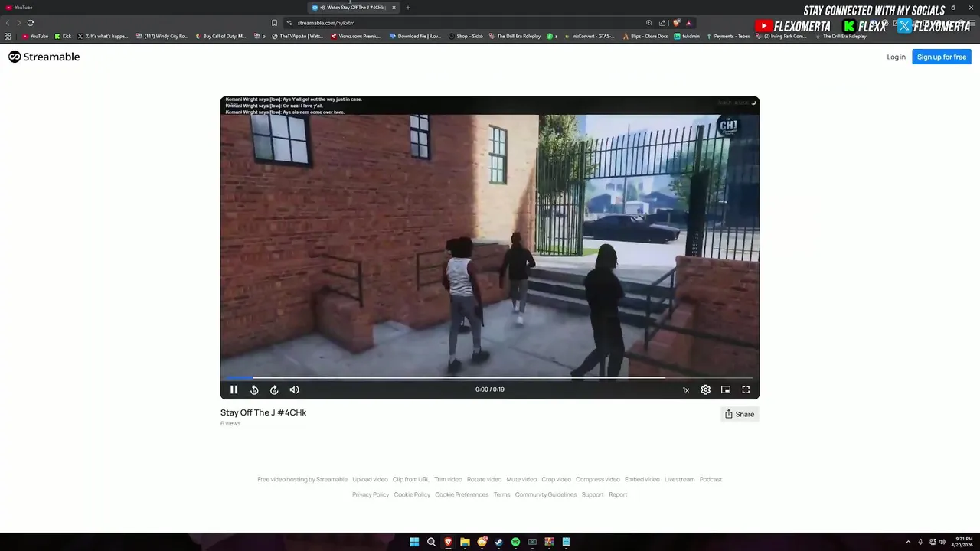Viewport: 980px width, 551px height.
Task: Close the Watch Stay Off The J tab
Action: (394, 8)
